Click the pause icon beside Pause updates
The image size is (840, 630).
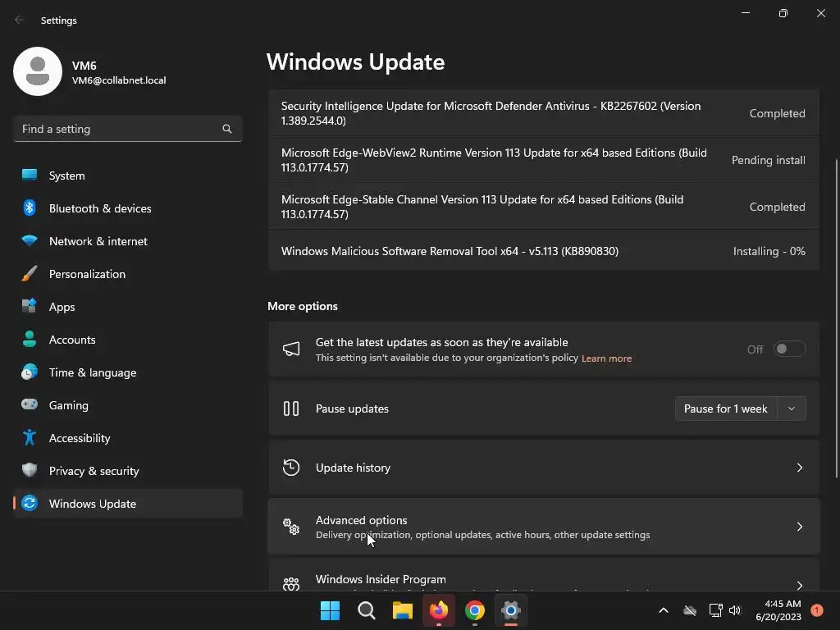[x=291, y=409]
